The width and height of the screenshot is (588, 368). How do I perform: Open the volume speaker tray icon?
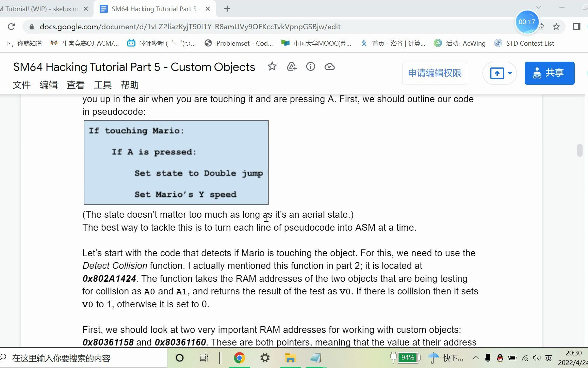tap(537, 358)
